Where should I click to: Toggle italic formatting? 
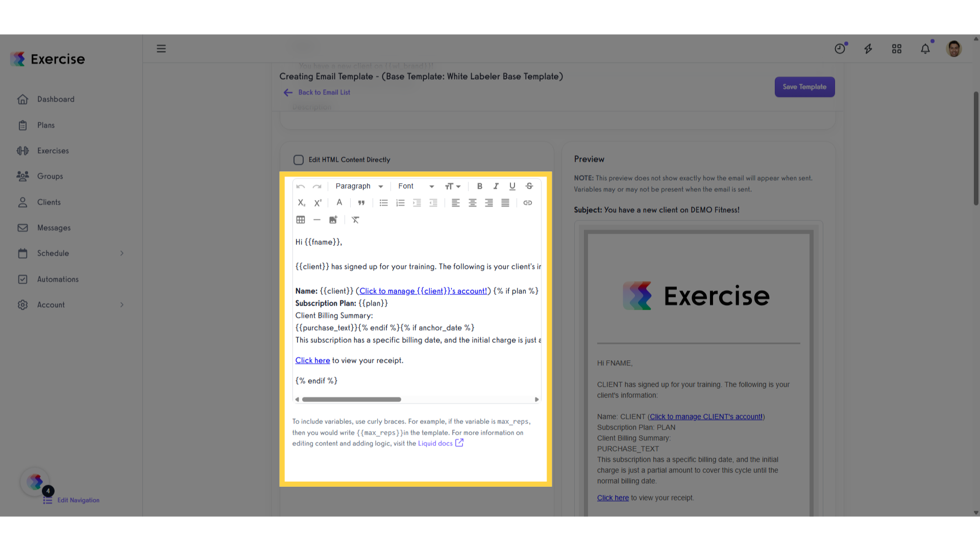(496, 186)
